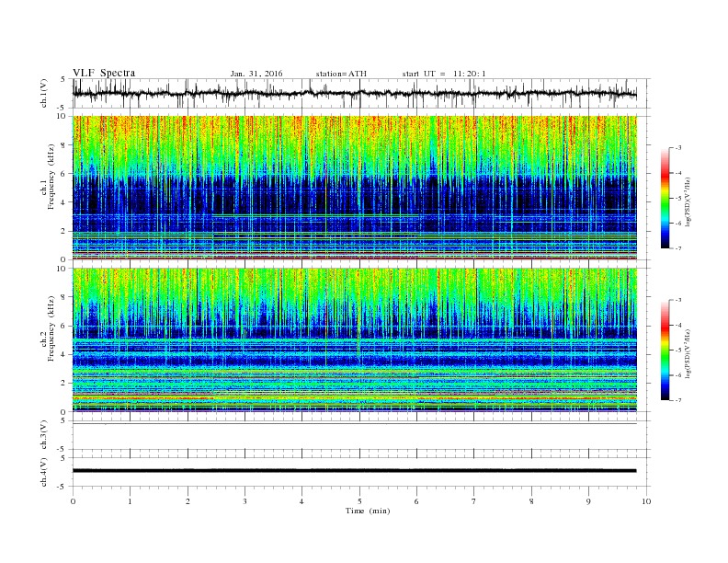
Task: Click the color scale bar beside ch.1 spectrogram
Action: 665,199
